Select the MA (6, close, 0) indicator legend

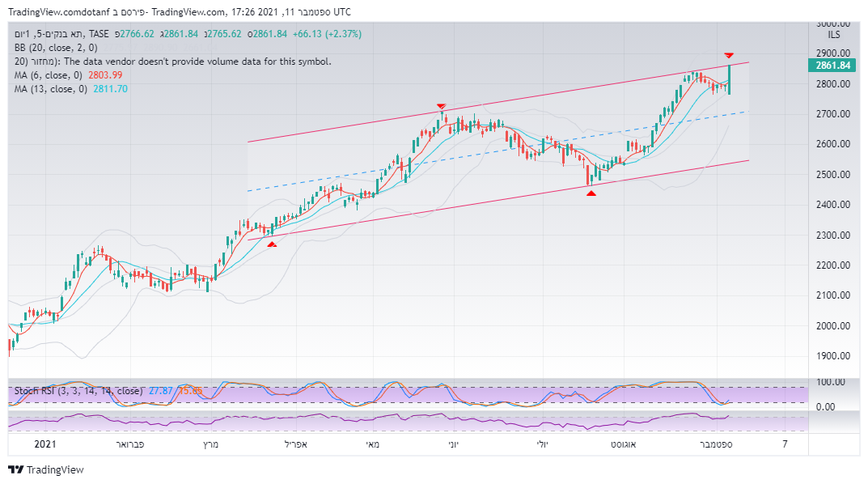(x=48, y=75)
